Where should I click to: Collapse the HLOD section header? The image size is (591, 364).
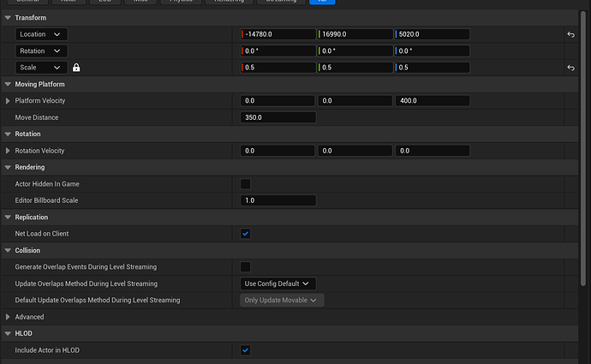9,334
